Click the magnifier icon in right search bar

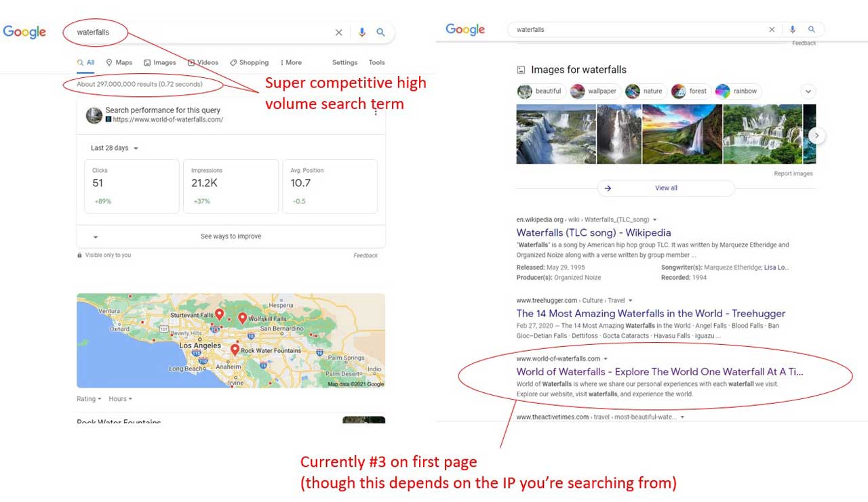[x=812, y=30]
